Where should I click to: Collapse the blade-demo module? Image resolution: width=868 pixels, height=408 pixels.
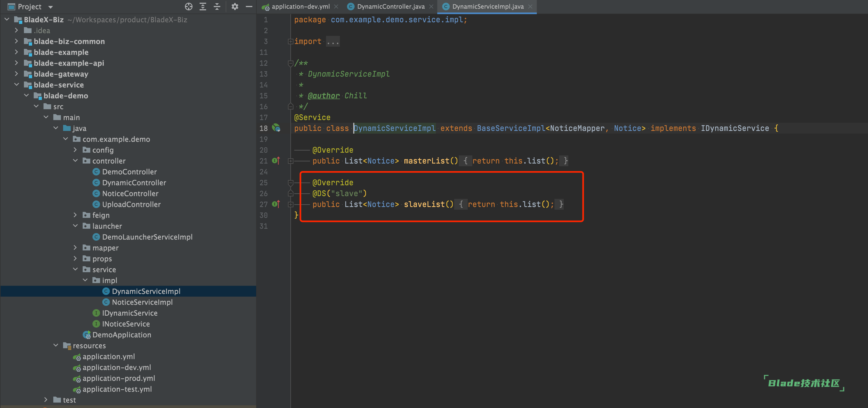[26, 96]
